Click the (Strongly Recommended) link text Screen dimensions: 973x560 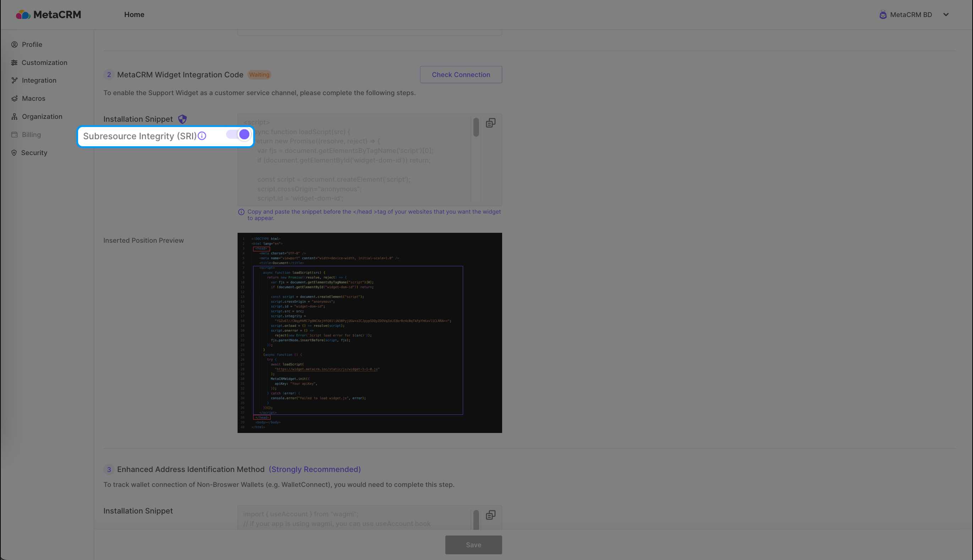coord(314,469)
